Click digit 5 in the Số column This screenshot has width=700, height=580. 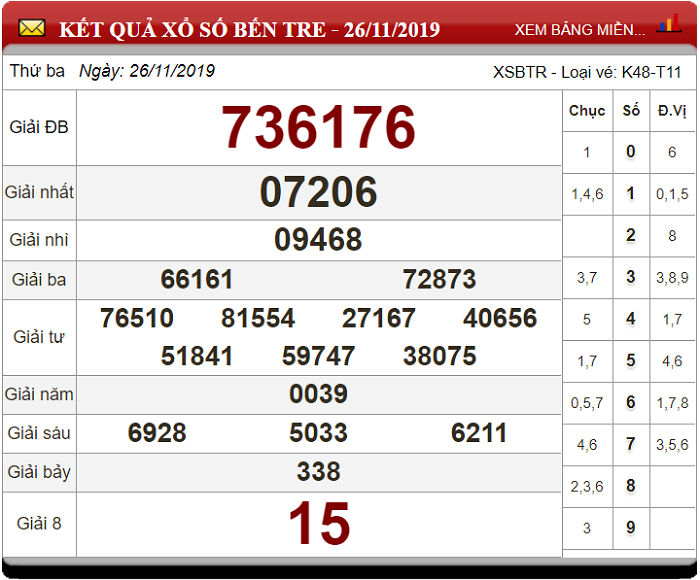tap(630, 360)
